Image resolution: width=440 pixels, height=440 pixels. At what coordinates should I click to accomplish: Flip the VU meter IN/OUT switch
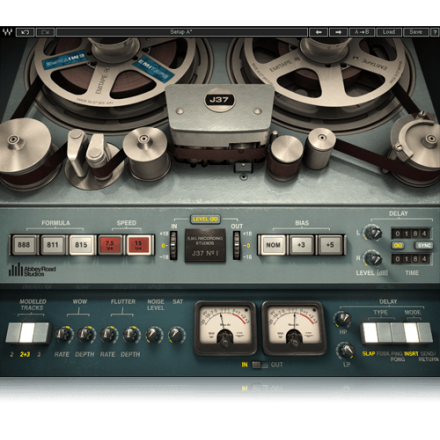click(260, 365)
